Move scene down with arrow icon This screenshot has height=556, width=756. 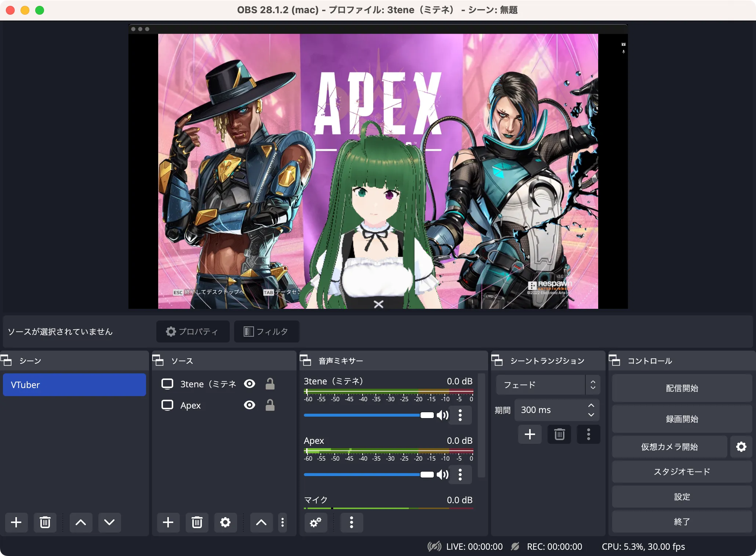109,522
